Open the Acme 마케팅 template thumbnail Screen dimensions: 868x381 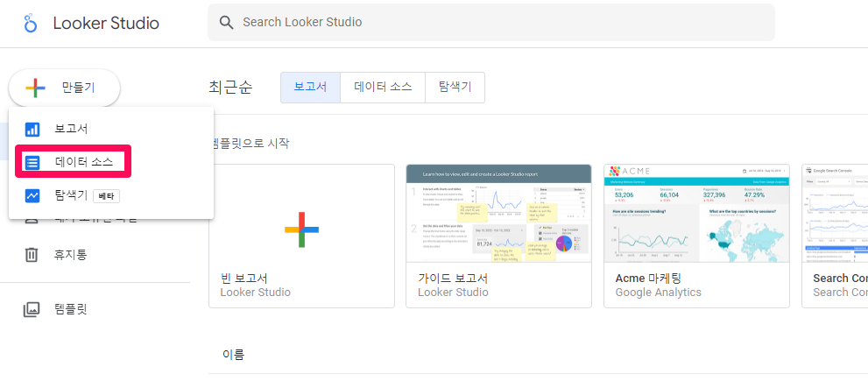click(x=696, y=213)
